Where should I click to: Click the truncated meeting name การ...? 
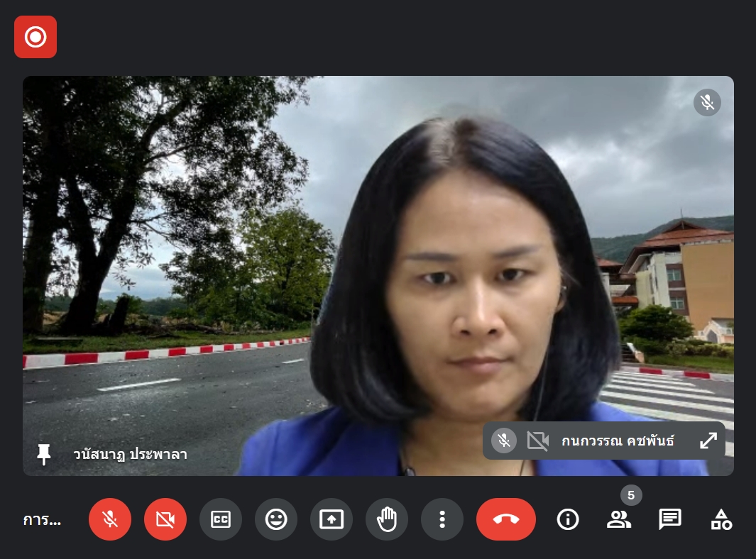point(42,520)
